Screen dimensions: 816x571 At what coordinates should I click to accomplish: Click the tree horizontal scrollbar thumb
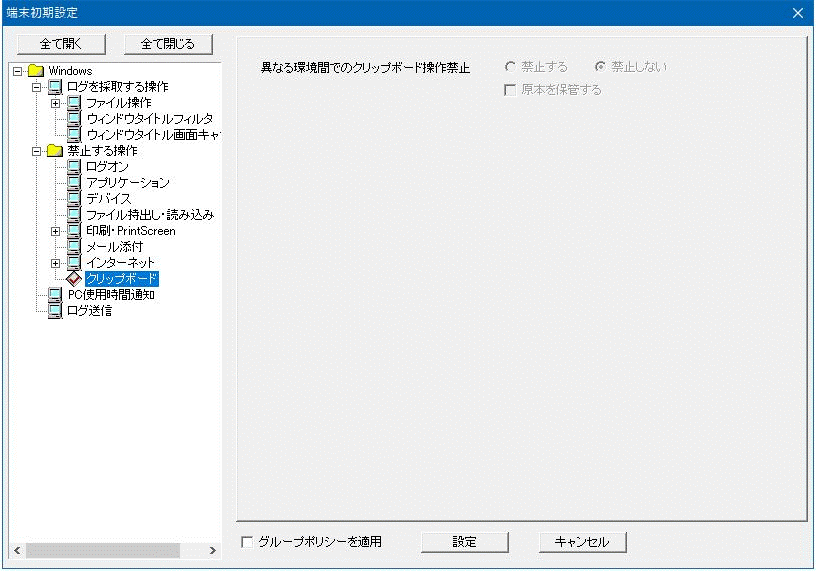tap(103, 550)
